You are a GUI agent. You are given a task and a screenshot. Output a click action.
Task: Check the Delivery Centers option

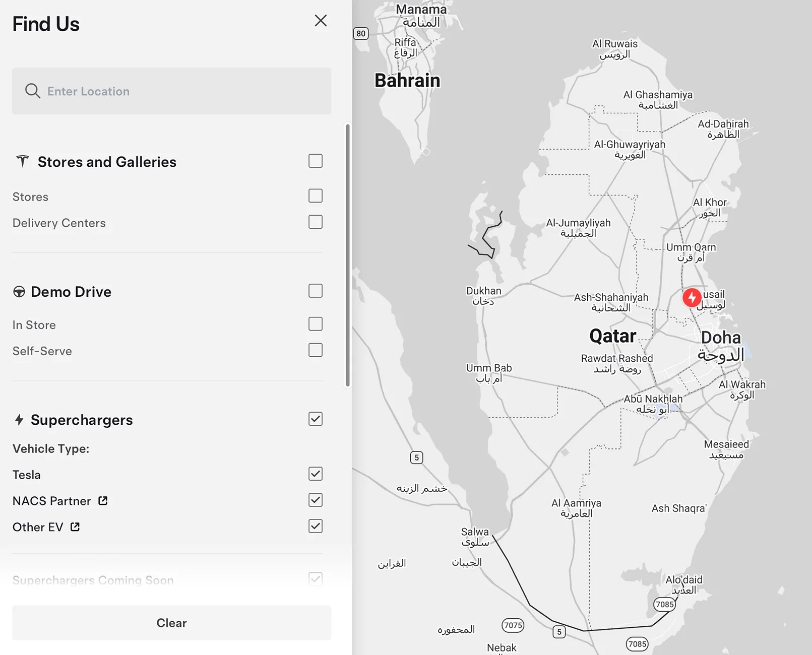[x=316, y=222]
